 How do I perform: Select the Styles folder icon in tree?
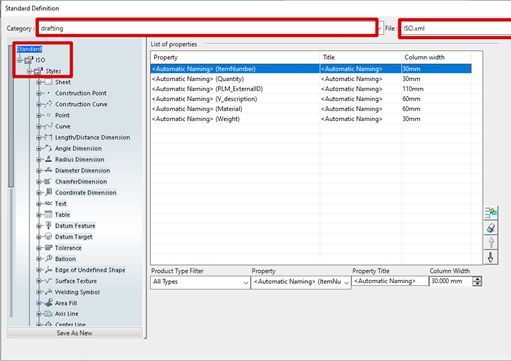(x=38, y=71)
